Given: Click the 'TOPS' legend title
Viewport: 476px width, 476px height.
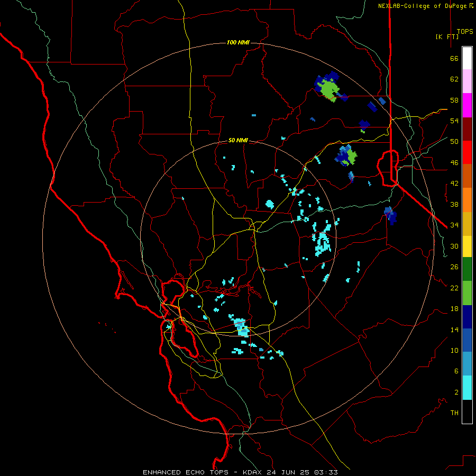Looking at the screenshot, I should coord(465,32).
